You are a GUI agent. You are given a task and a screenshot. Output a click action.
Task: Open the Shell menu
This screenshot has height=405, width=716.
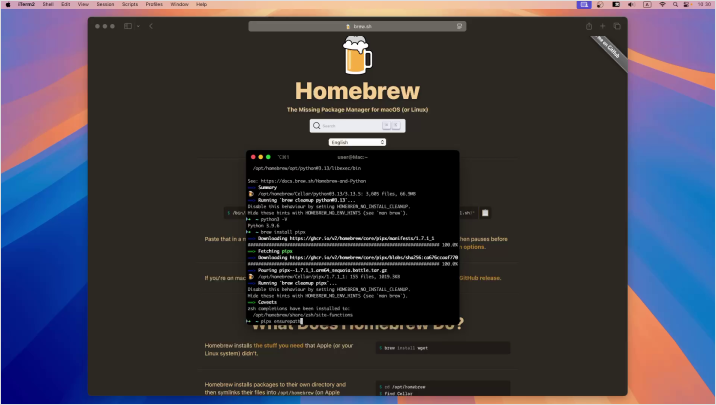[x=48, y=4]
